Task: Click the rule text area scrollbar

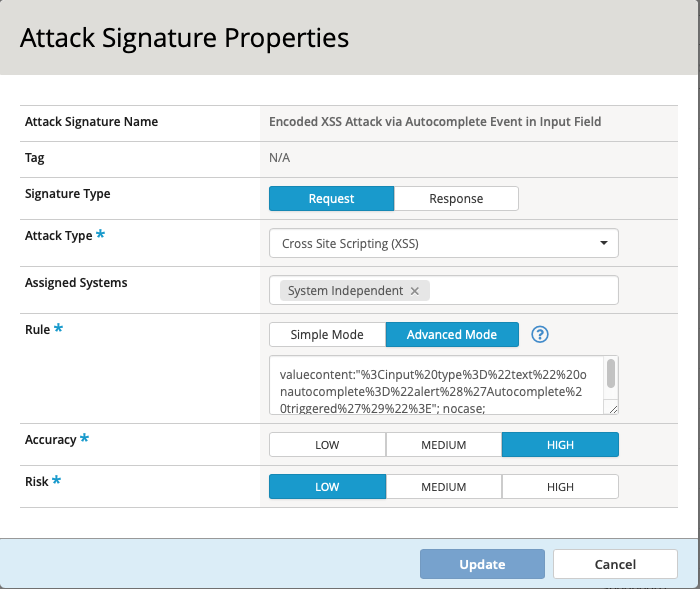Action: click(611, 375)
